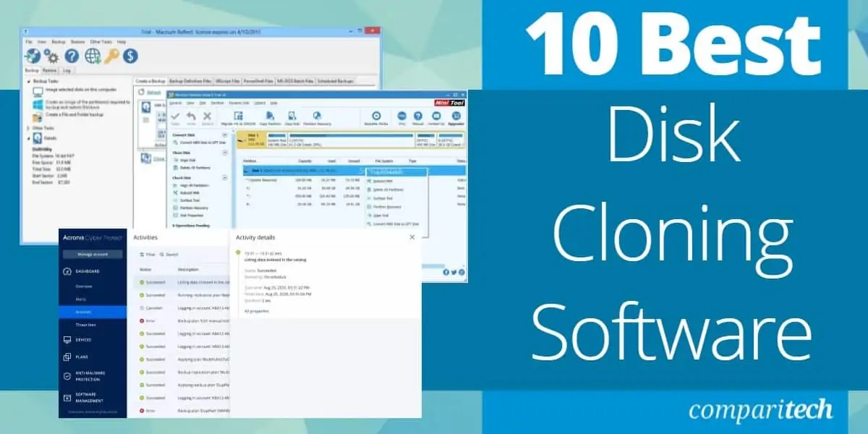The height and width of the screenshot is (434, 868).
Task: Open Macrium Reflect settings gear icon
Action: point(51,56)
